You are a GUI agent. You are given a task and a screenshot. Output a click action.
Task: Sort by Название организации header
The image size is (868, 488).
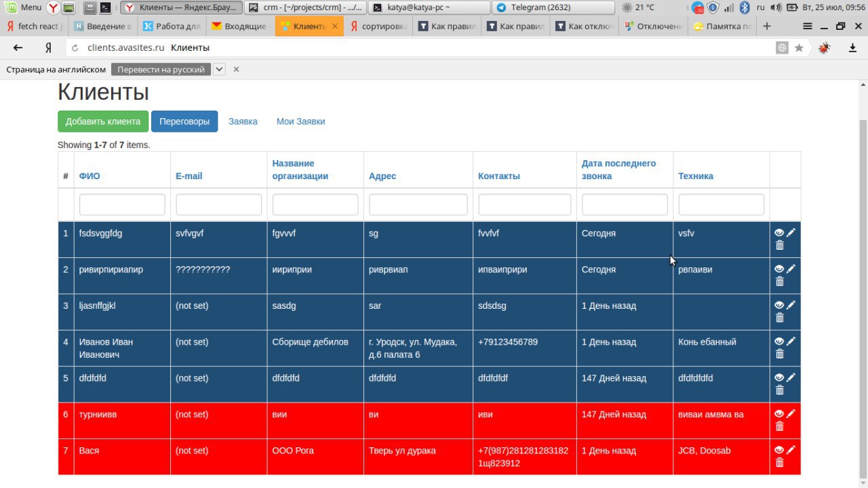(300, 170)
